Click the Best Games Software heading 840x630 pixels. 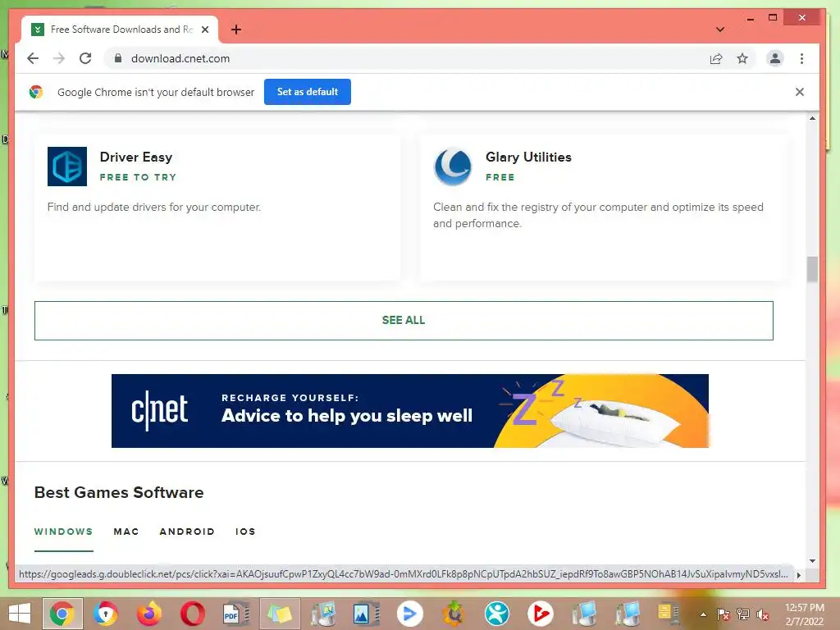pyautogui.click(x=119, y=492)
